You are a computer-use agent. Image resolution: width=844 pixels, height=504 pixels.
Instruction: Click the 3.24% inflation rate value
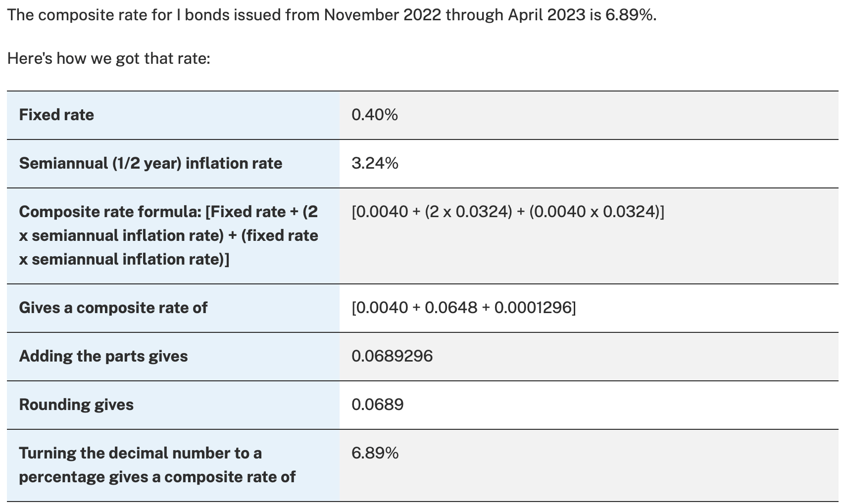click(x=375, y=163)
